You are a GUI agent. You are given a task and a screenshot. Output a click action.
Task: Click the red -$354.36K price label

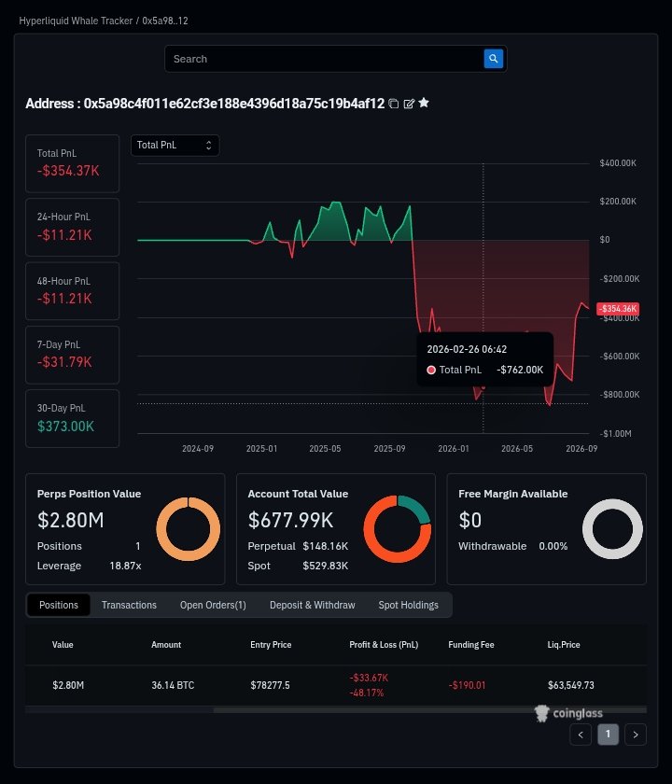click(618, 309)
